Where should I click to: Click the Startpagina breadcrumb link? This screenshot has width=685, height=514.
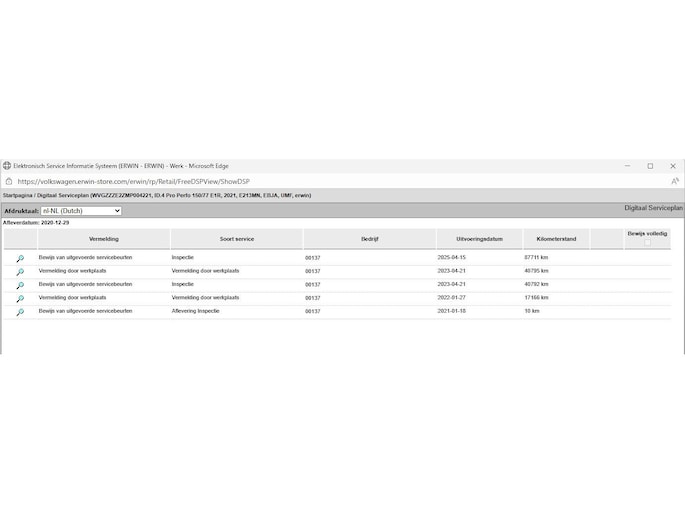pyautogui.click(x=18, y=196)
